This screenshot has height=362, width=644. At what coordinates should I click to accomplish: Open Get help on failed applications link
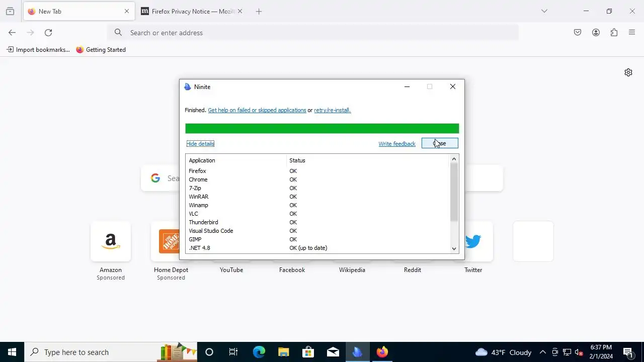tap(257, 110)
